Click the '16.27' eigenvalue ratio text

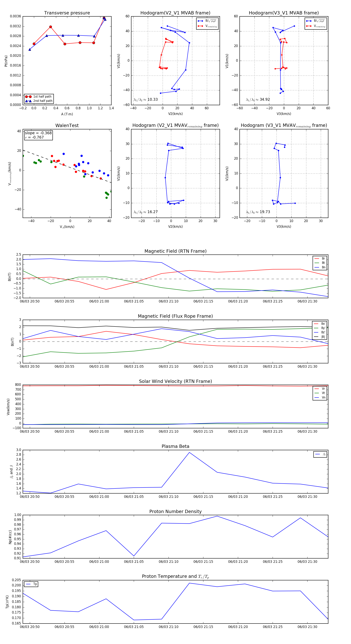click(x=152, y=212)
